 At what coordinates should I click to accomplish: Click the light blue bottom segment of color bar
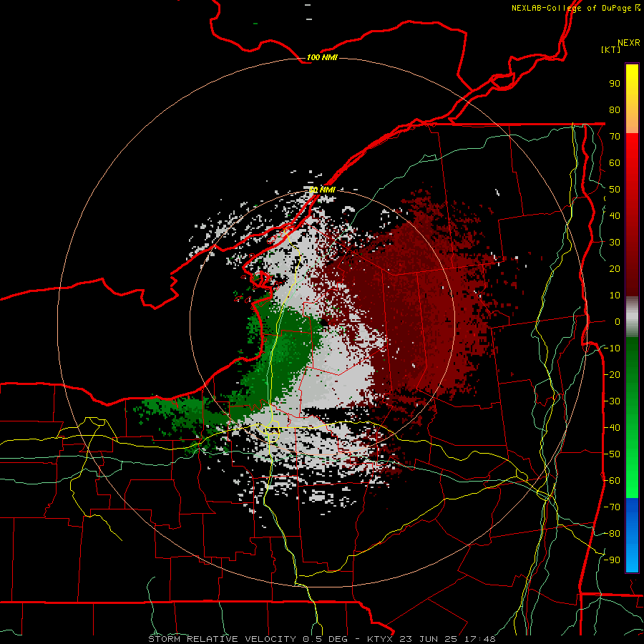click(632, 557)
